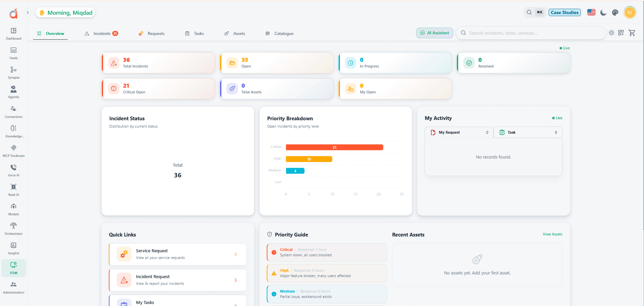This screenshot has height=306, width=644.
Task: Switch to the Requests tab
Action: (152, 34)
